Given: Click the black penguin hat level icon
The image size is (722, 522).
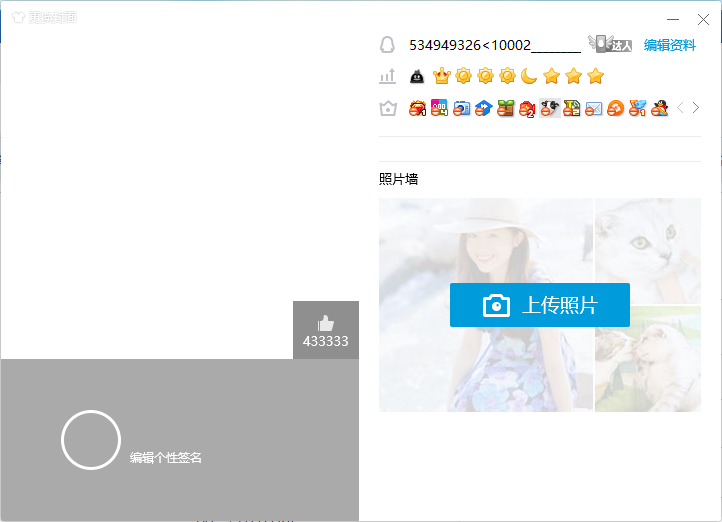Looking at the screenshot, I should (x=417, y=76).
